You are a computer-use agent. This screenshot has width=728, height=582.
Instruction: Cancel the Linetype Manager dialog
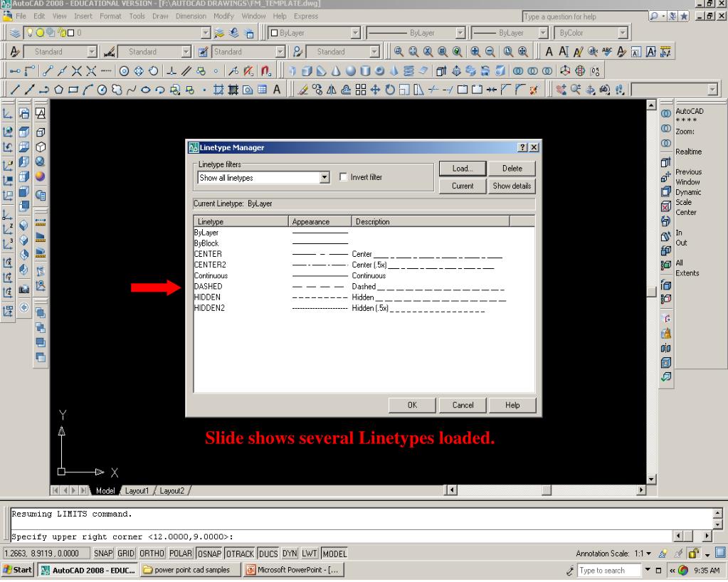pos(463,405)
